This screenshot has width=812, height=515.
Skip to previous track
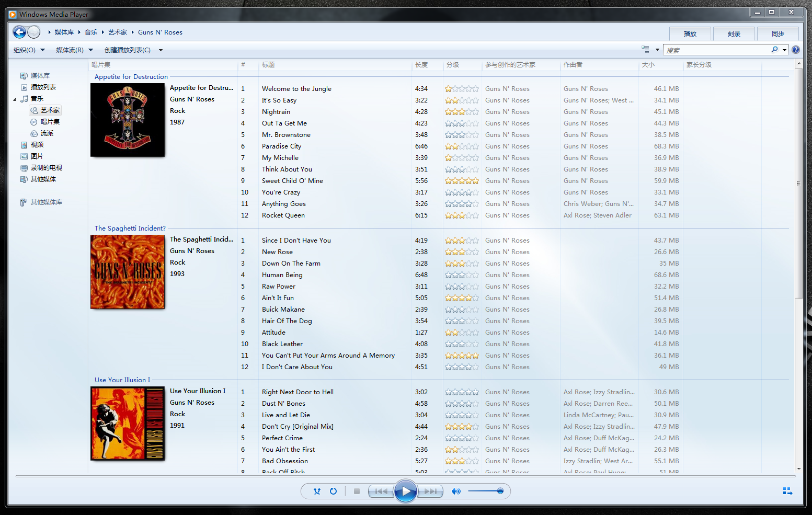coord(381,491)
